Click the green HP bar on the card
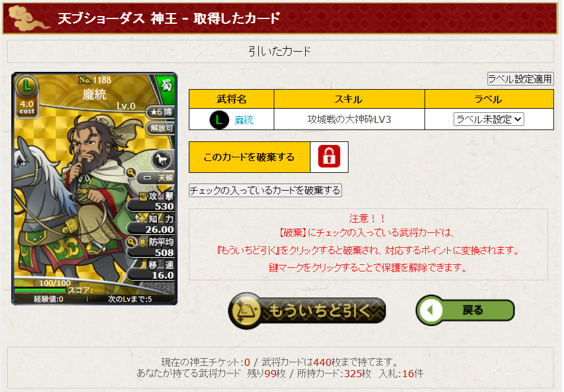This screenshot has width=564, height=392. click(40, 290)
